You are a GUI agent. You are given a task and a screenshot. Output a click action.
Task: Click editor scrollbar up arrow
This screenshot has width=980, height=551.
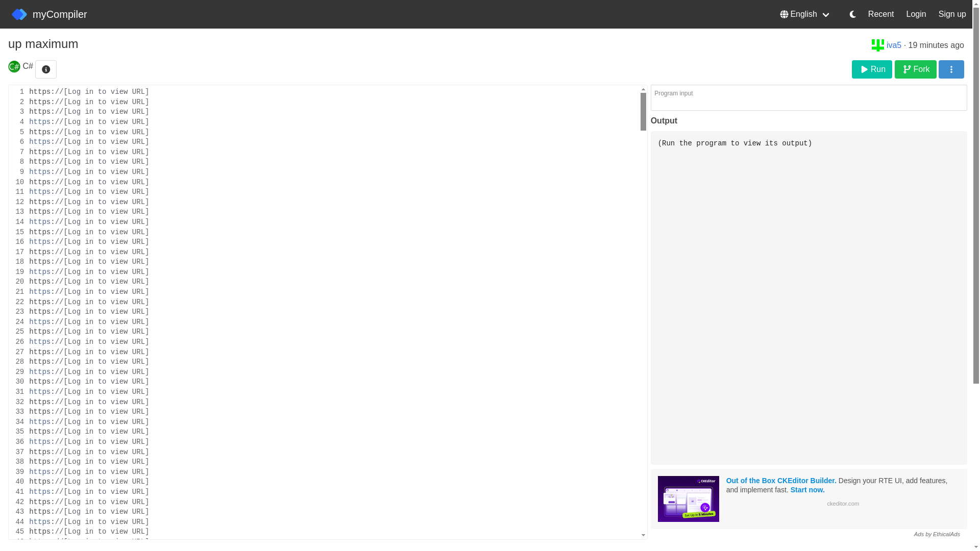643,89
